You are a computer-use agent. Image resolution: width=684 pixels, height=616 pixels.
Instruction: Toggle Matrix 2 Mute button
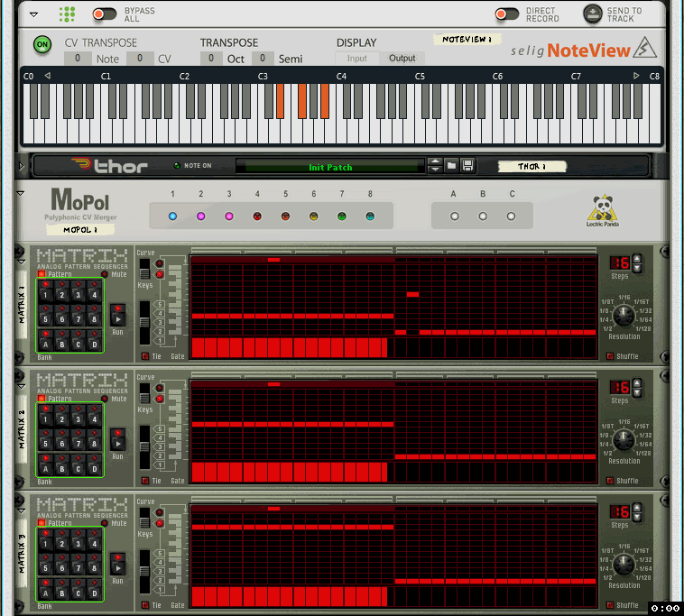[105, 399]
